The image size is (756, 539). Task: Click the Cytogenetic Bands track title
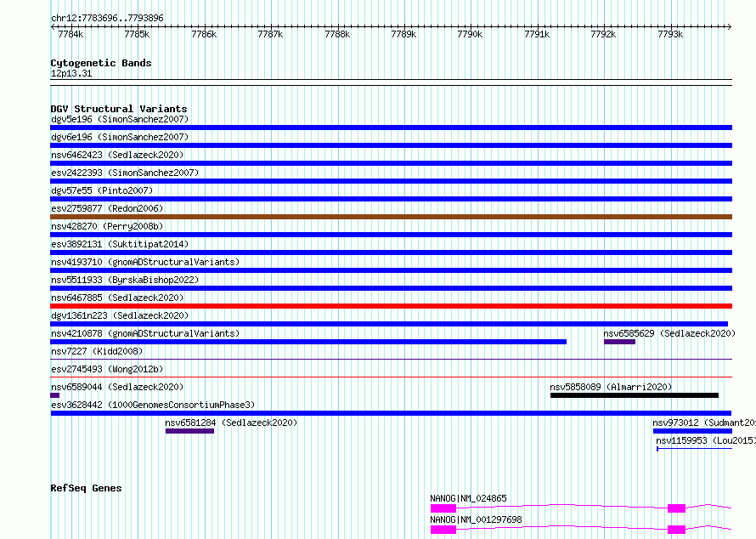pos(101,63)
